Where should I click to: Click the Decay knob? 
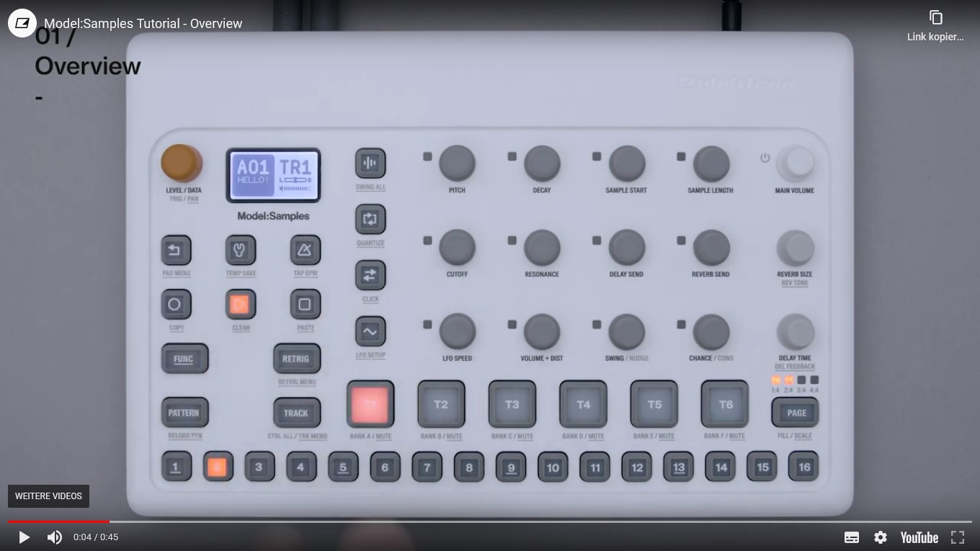click(542, 163)
